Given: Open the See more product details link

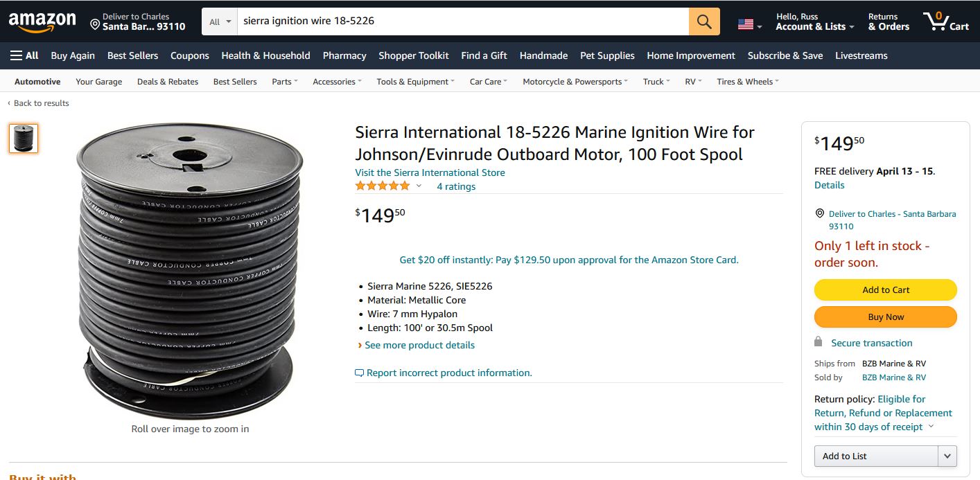Looking at the screenshot, I should coord(419,345).
